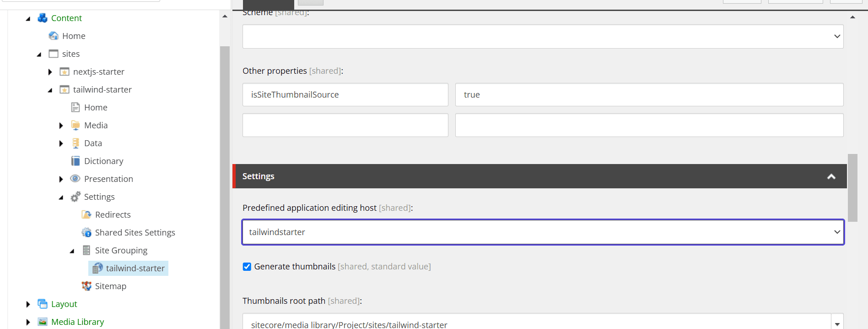Open the Predefined application editing host dropdown

coord(543,232)
